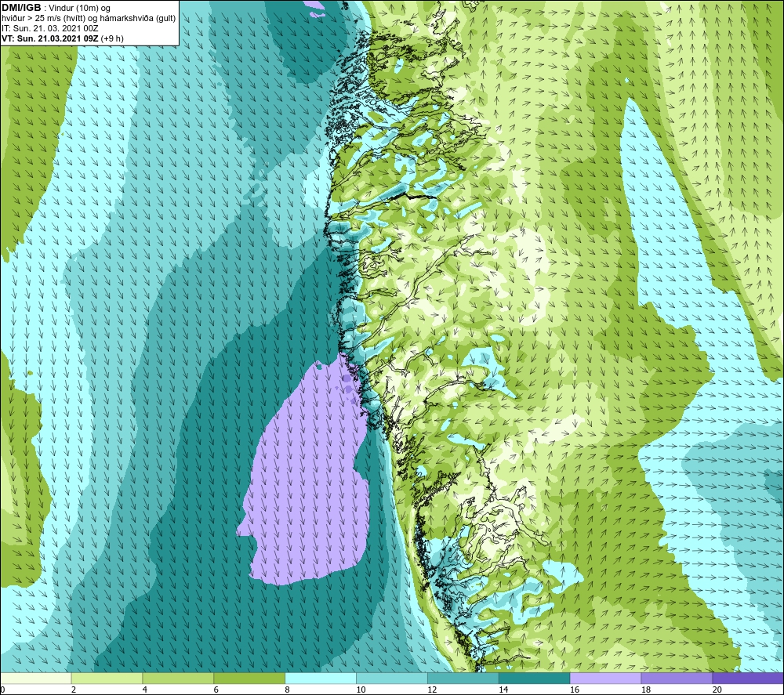
Task: Click the 16-18 m/s lavender legend swatch
Action: click(x=605, y=678)
